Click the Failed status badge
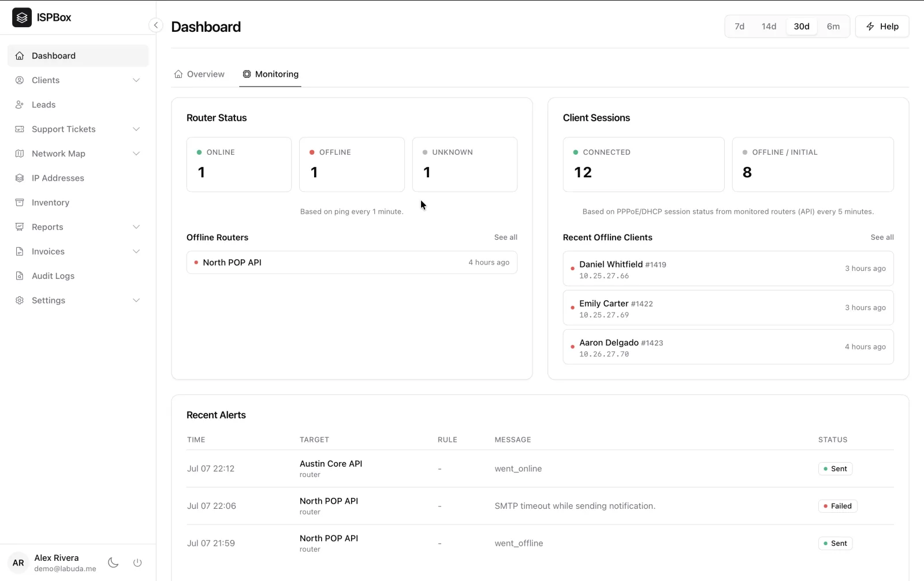Screen dimensions: 924x581 pos(837,506)
